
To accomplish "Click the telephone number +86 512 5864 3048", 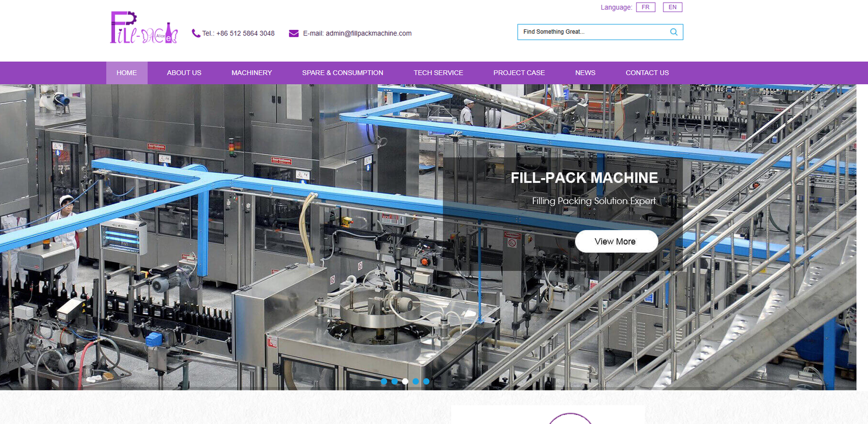I will [245, 34].
